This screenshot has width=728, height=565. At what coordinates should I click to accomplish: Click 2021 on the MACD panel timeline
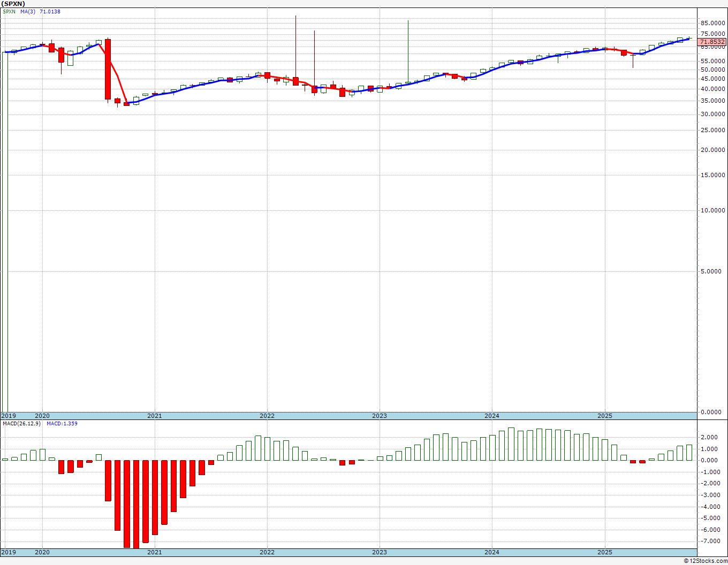pos(154,552)
